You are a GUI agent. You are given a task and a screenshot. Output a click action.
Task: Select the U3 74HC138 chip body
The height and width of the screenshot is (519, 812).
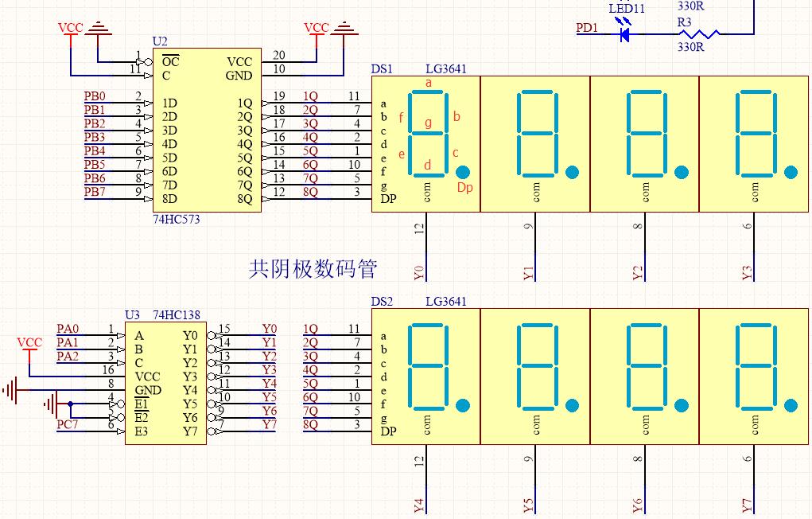click(165, 383)
